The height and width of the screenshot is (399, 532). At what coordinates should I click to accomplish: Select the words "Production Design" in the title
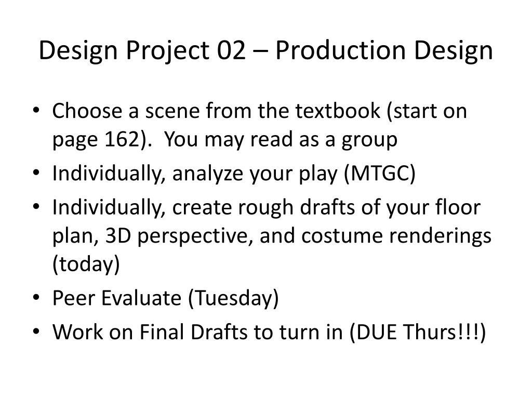tap(384, 51)
